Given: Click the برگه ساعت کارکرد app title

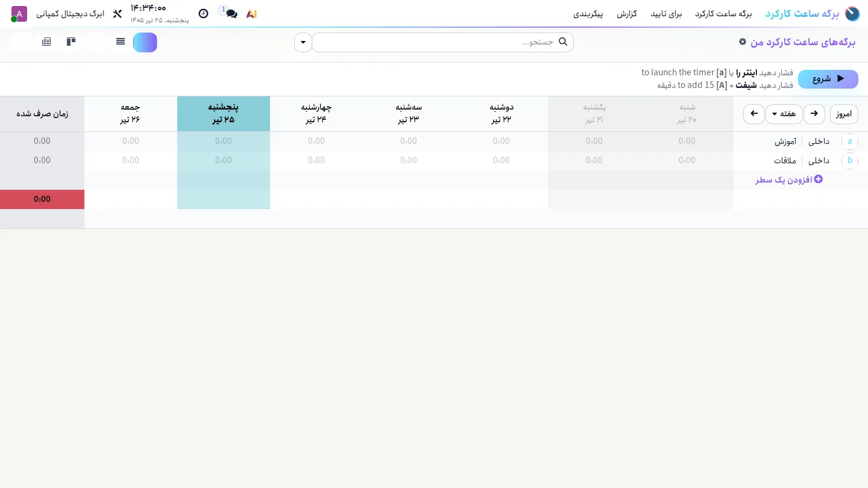Looking at the screenshot, I should [x=802, y=14].
